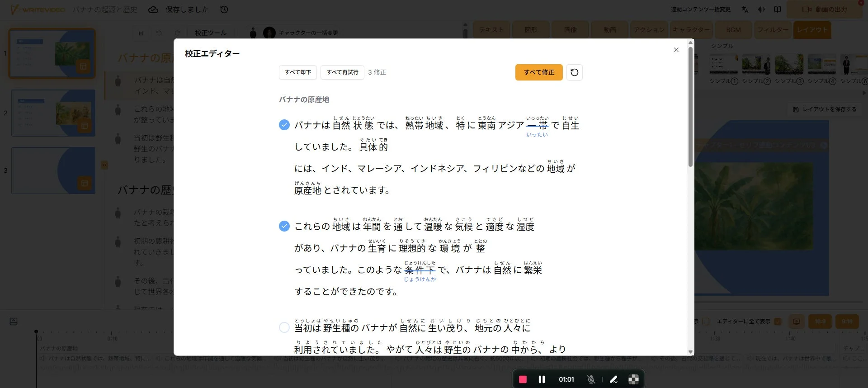The height and width of the screenshot is (388, 868).
Task: Click the redo arrow in the editor toolbar
Action: 177,33
